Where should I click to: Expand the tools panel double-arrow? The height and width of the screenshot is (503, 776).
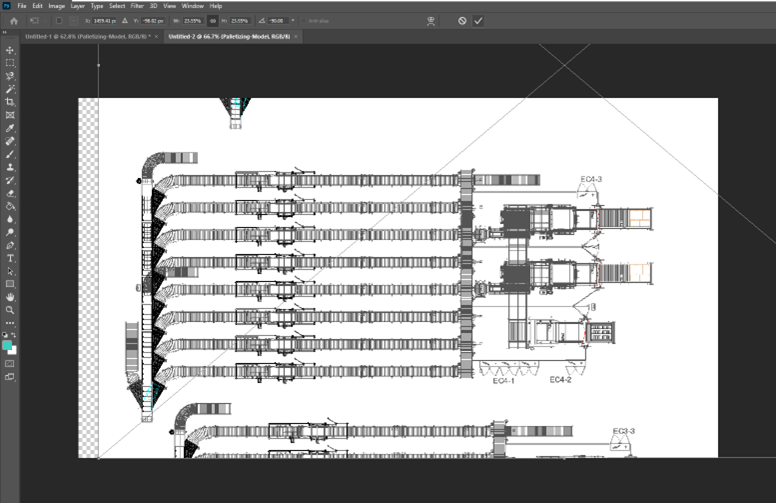[4, 33]
